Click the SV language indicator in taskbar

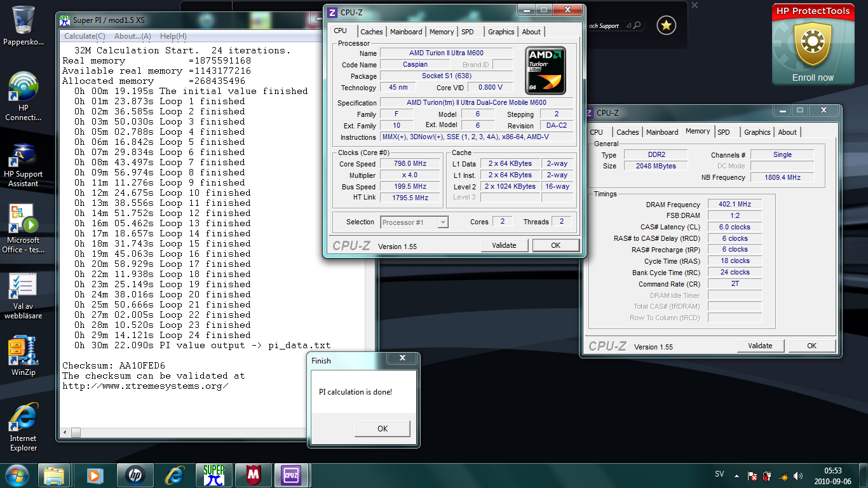[x=719, y=475]
